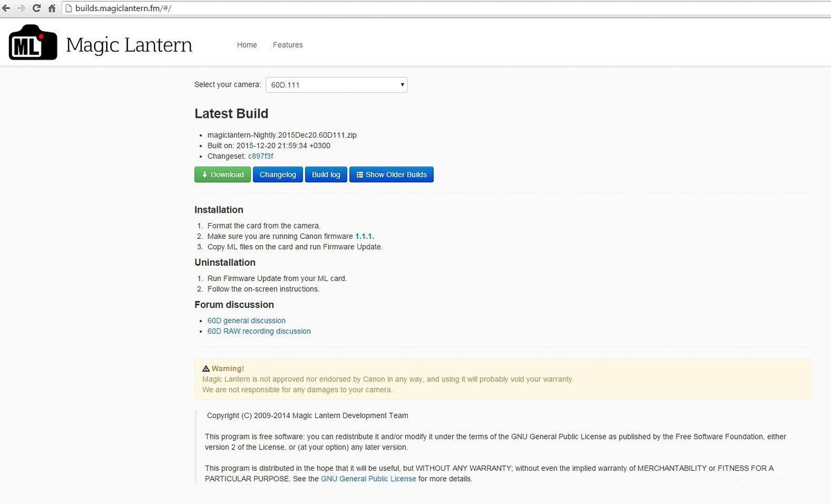Image resolution: width=831 pixels, height=504 pixels.
Task: Click the Installation heading
Action: pyautogui.click(x=219, y=210)
